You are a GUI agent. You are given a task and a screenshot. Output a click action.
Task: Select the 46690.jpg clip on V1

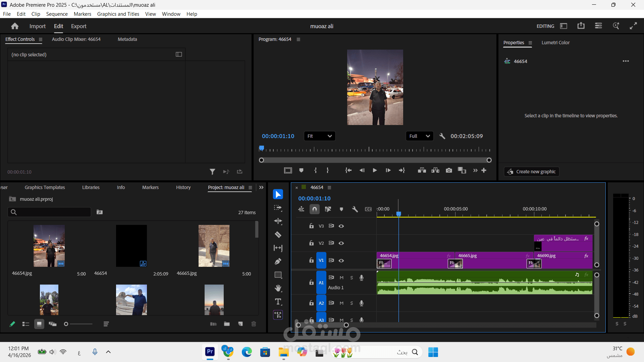563,260
